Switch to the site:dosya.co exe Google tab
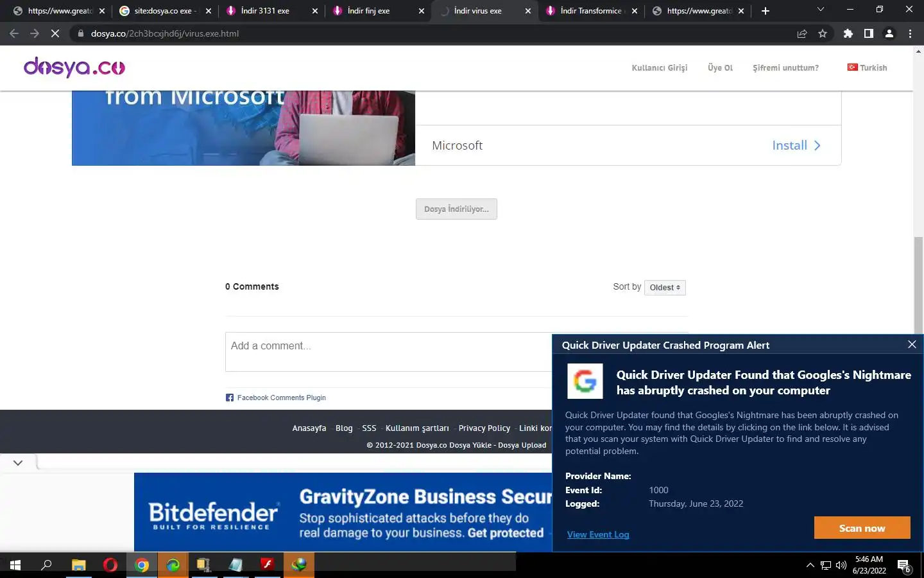924x578 pixels. click(165, 11)
